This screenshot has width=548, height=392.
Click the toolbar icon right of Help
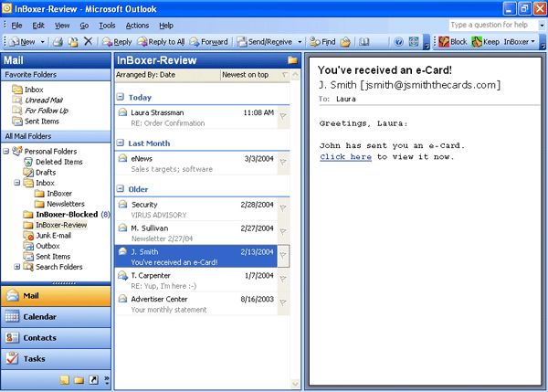click(414, 42)
